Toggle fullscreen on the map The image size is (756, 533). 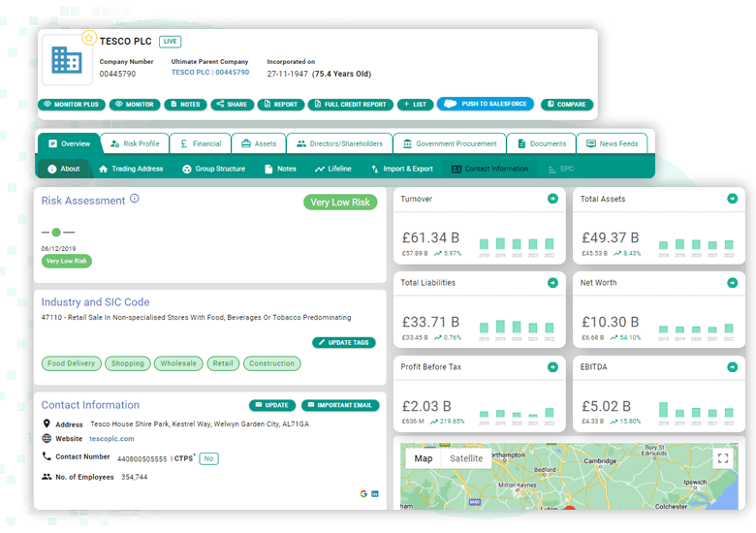click(x=723, y=458)
